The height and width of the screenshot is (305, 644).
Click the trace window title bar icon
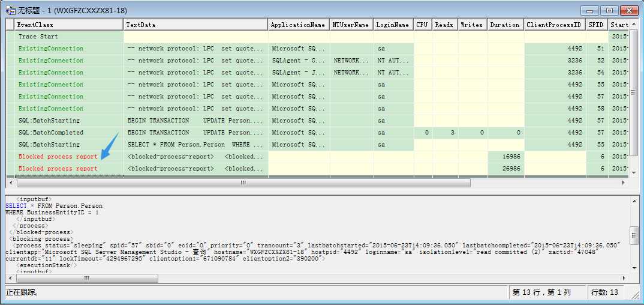[10, 10]
